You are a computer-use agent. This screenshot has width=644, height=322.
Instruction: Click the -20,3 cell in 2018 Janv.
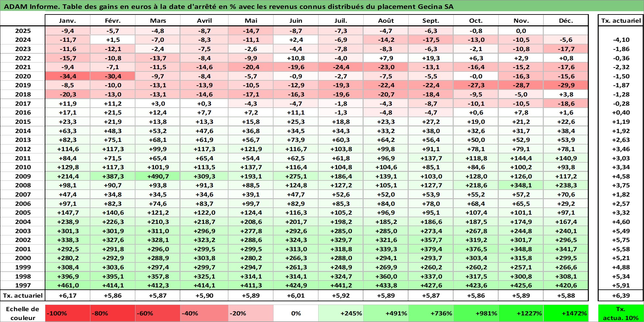[67, 94]
